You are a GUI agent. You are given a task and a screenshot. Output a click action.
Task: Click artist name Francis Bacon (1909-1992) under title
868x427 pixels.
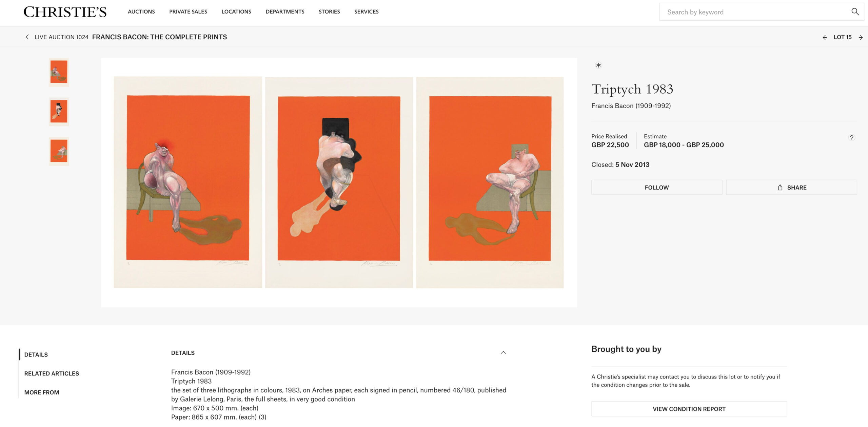631,106
